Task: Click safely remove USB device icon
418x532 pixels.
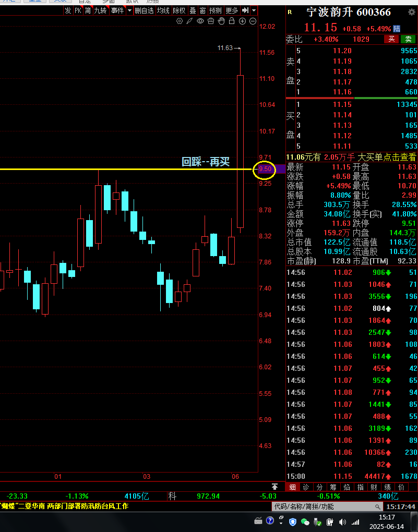Action: pos(317,522)
